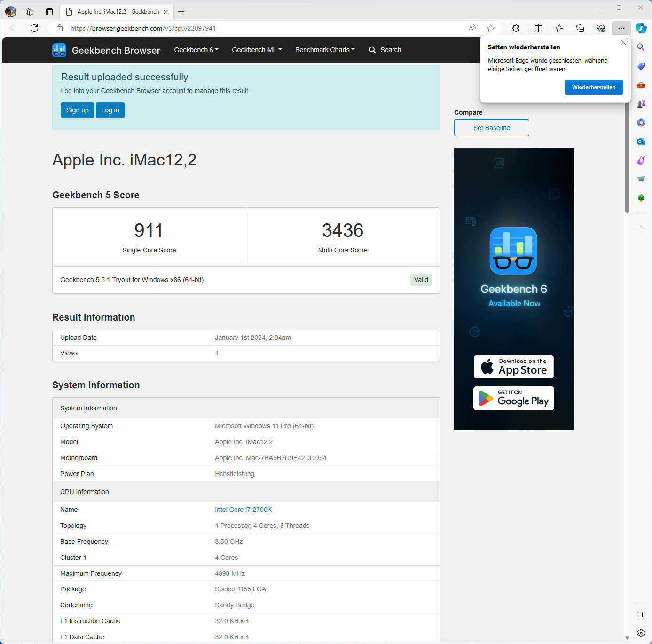The image size is (652, 644).
Task: Click the Set Baseline button
Action: [x=492, y=128]
